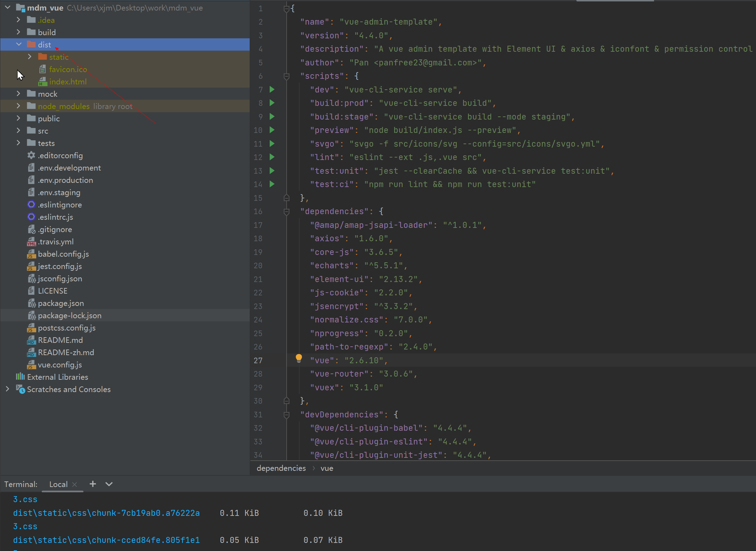The height and width of the screenshot is (551, 756).
Task: Click the yellow intention bulb on line 27
Action: click(x=299, y=358)
